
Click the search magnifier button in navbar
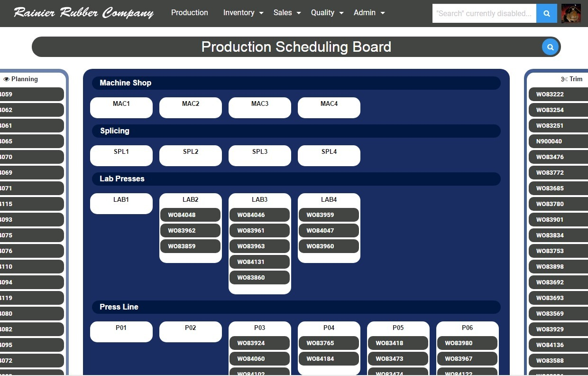[x=547, y=13]
